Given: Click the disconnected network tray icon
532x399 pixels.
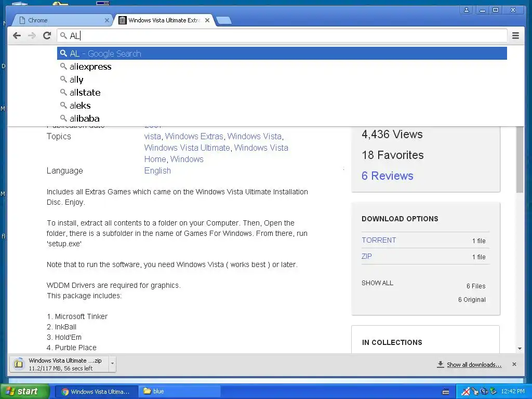Looking at the screenshot, I should [466, 392].
